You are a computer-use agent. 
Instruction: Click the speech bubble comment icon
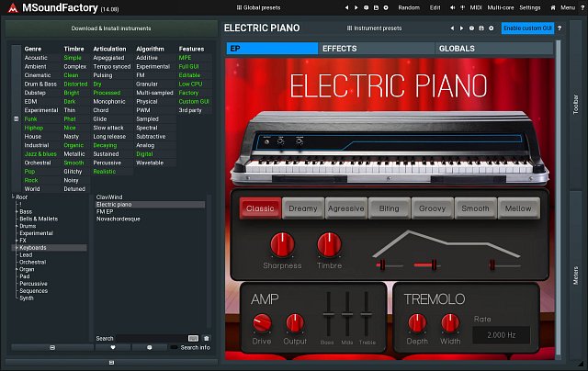pyautogui.click(x=149, y=348)
